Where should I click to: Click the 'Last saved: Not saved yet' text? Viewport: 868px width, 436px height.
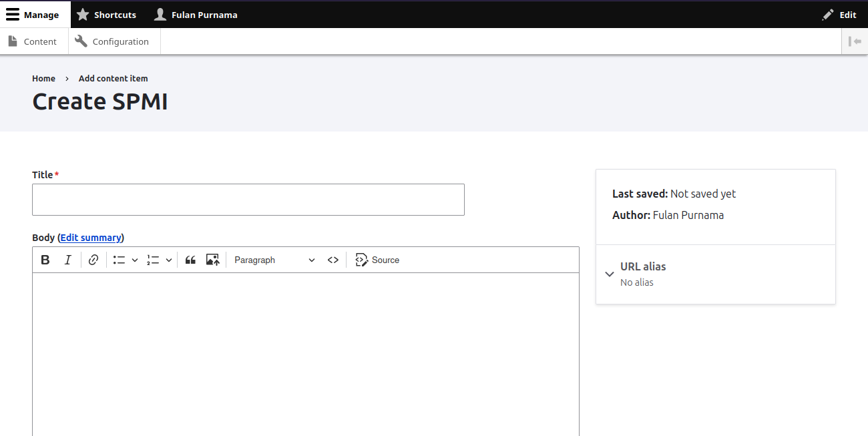pyautogui.click(x=674, y=194)
